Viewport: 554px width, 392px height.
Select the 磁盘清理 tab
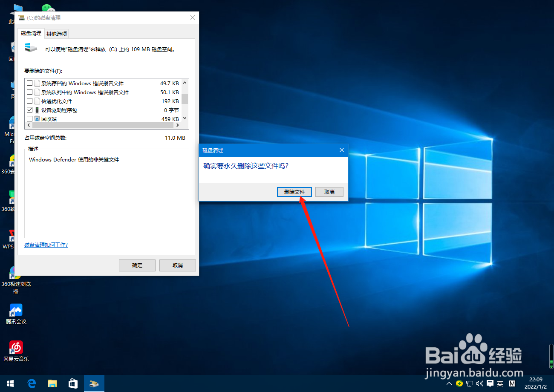click(31, 33)
